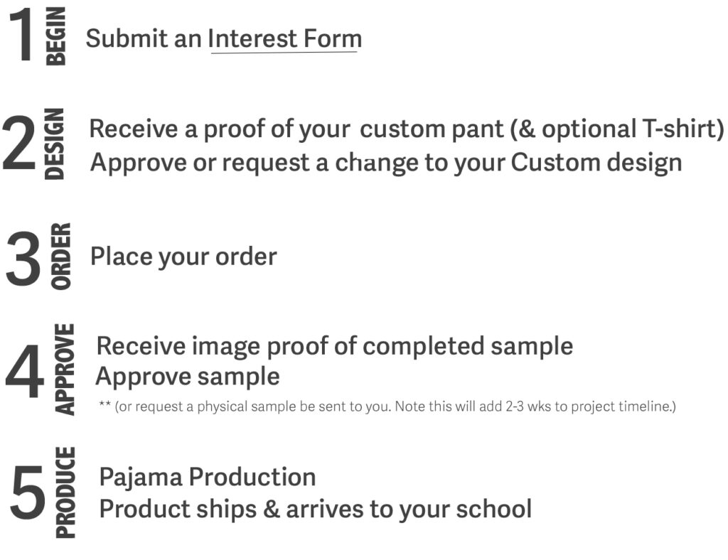The width and height of the screenshot is (728, 560).
Task: Select 'Product ships & arrives to your school'
Action: tap(315, 509)
